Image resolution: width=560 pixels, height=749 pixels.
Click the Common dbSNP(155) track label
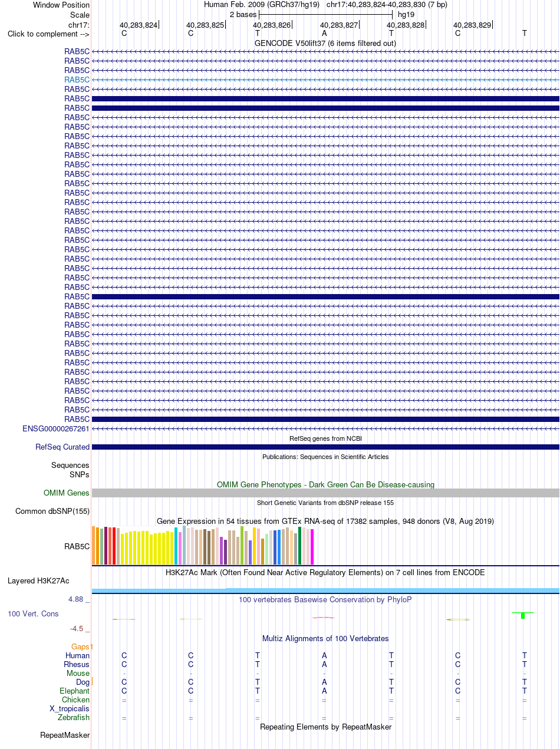(x=52, y=512)
